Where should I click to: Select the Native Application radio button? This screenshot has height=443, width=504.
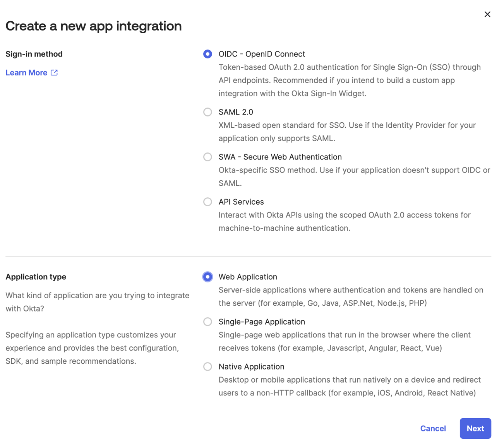pos(207,367)
